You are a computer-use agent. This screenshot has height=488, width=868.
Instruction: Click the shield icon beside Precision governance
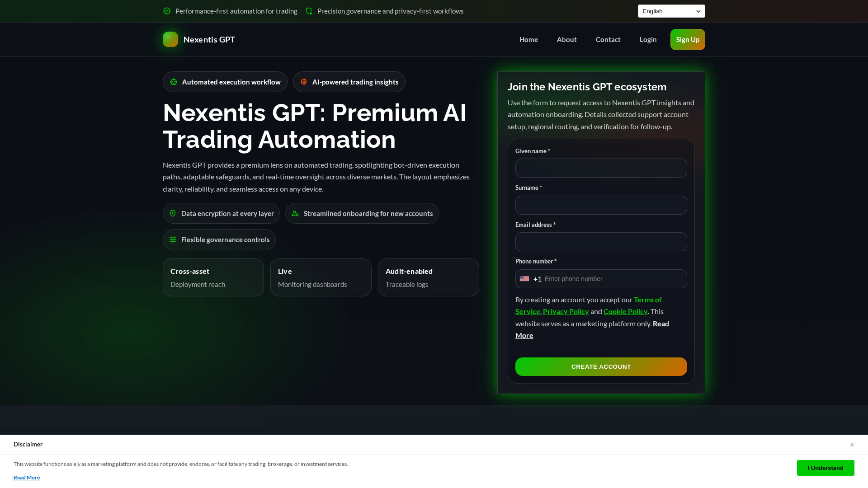click(309, 11)
